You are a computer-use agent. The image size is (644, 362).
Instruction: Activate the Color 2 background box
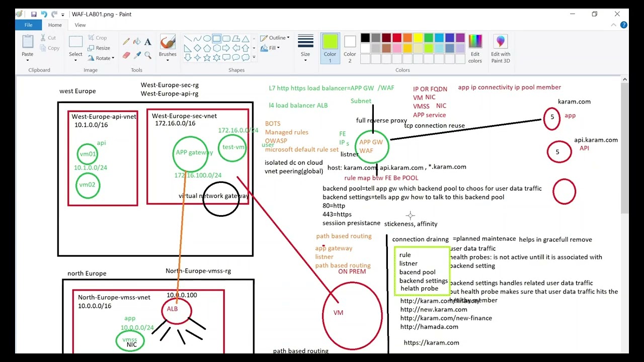click(x=350, y=48)
